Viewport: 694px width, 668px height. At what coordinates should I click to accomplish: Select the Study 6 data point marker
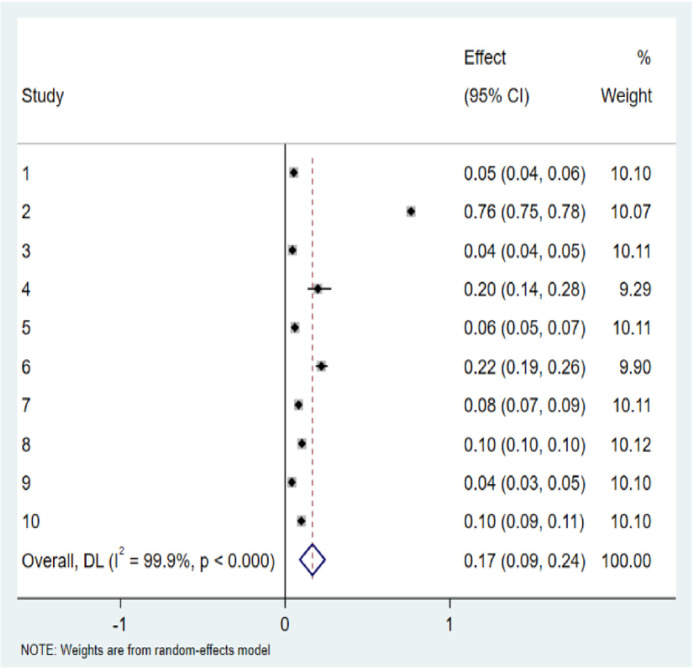[321, 366]
